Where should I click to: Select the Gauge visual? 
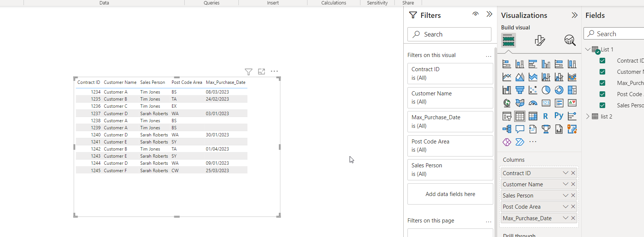coord(533,103)
